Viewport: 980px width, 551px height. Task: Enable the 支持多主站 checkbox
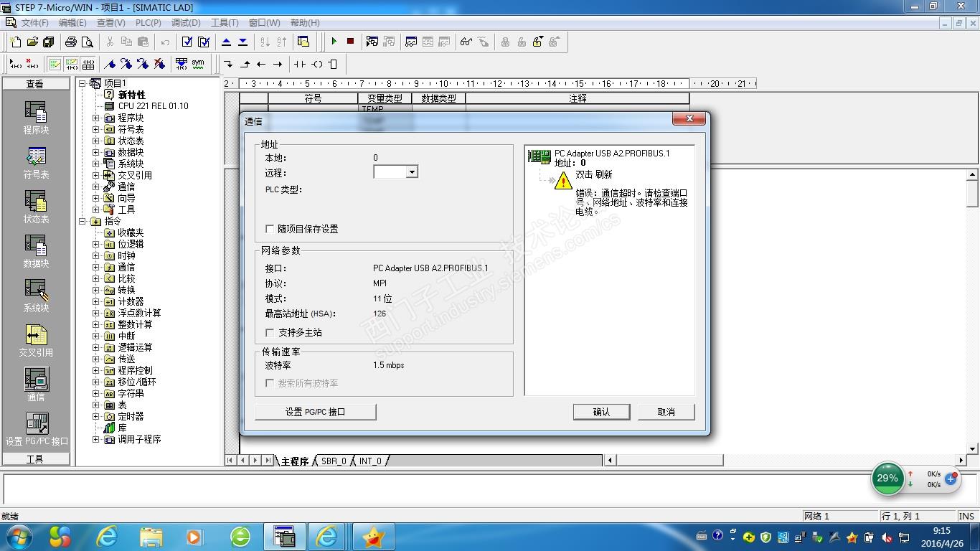270,332
